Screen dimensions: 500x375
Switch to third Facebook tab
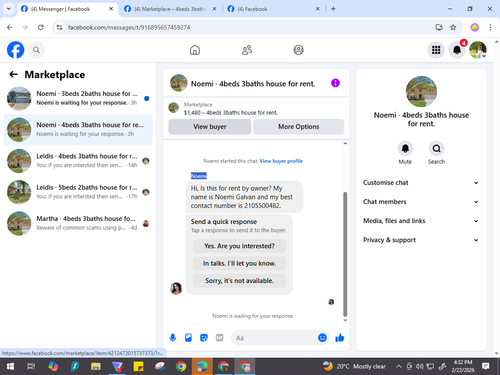[273, 9]
